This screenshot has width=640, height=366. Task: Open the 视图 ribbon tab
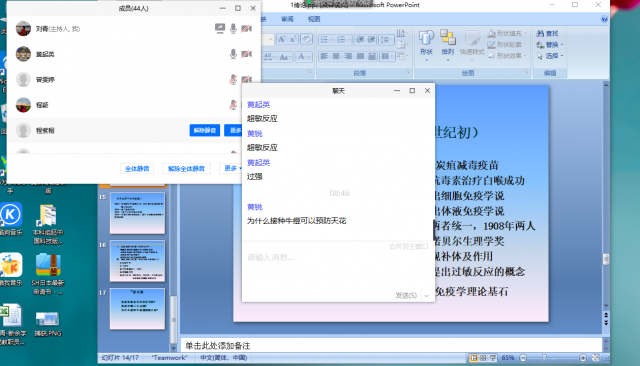coord(314,19)
